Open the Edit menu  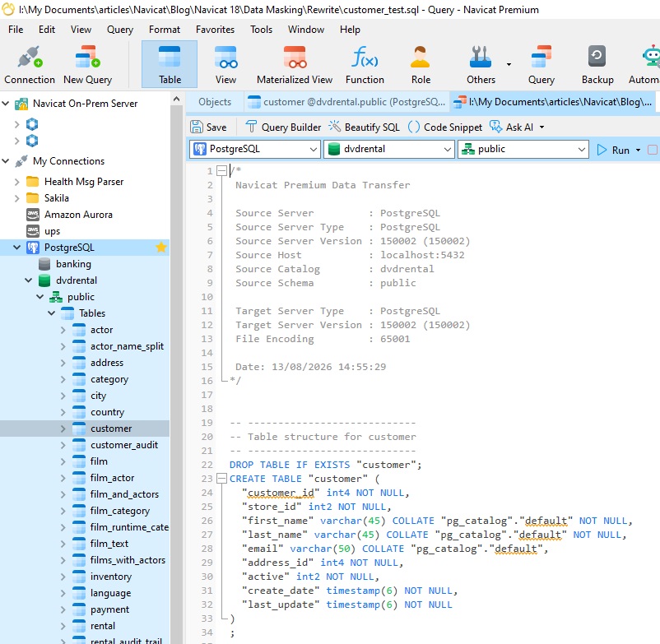point(47,30)
